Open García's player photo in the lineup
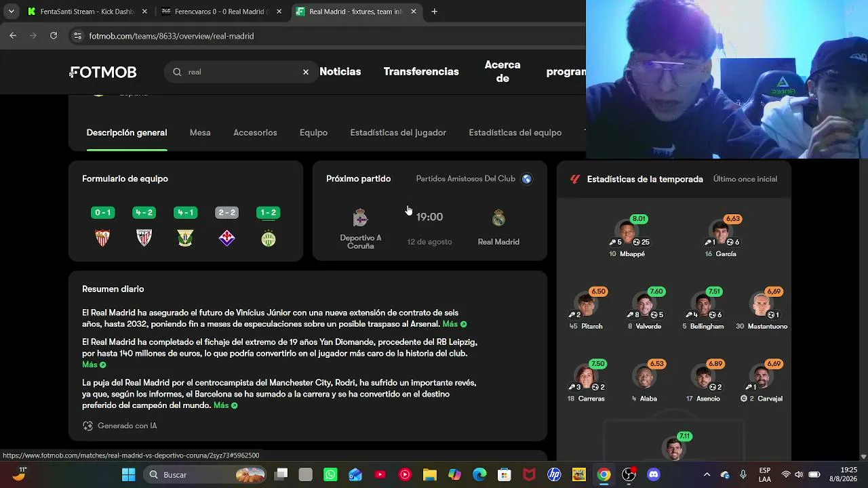Viewport: 868px width, 488px height. pyautogui.click(x=721, y=233)
